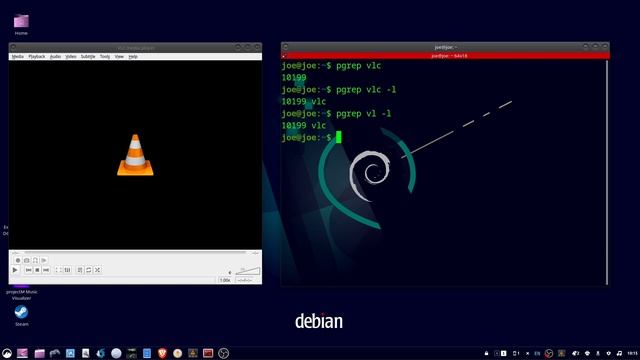The image size is (640, 360).
Task: Click VLC frame-by-frame button
Action: (x=44, y=260)
